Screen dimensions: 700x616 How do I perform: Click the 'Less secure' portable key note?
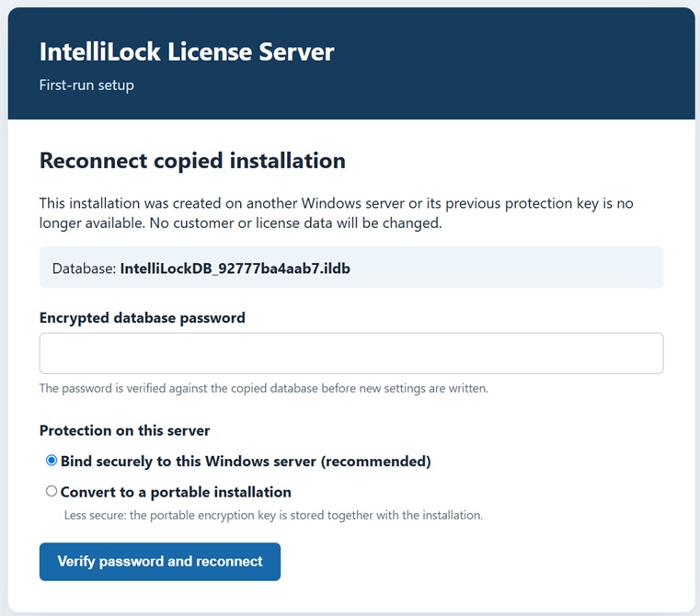pos(274,515)
